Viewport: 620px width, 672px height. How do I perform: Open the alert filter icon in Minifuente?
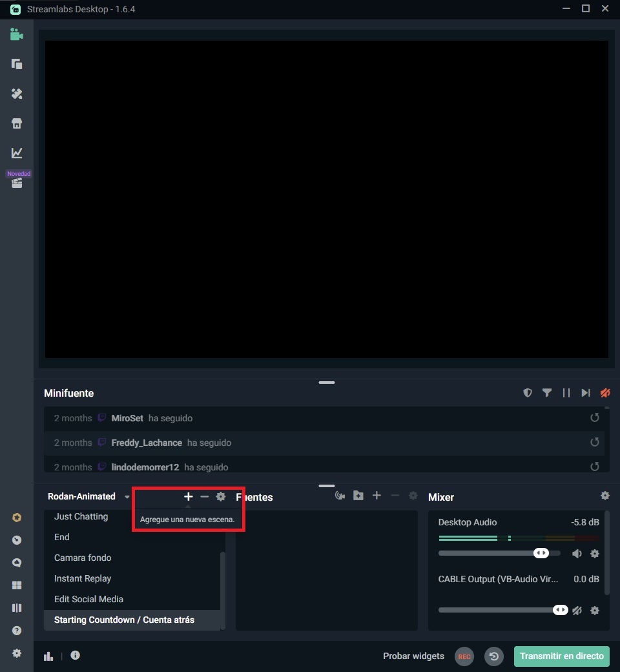tap(547, 393)
